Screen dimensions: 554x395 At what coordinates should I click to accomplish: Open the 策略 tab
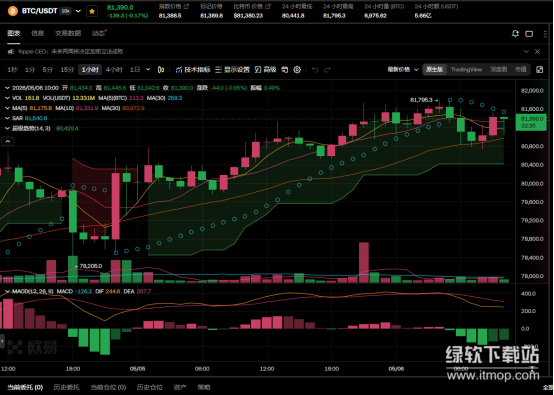204,387
